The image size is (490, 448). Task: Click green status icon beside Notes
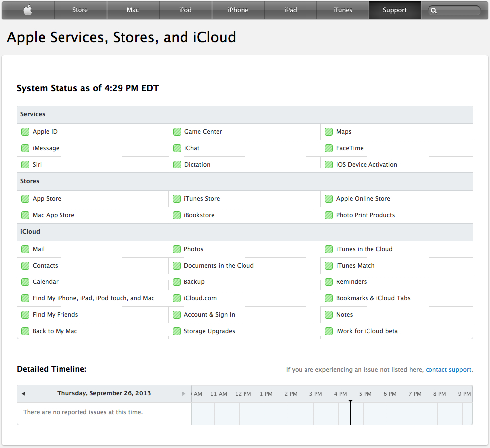click(x=329, y=315)
